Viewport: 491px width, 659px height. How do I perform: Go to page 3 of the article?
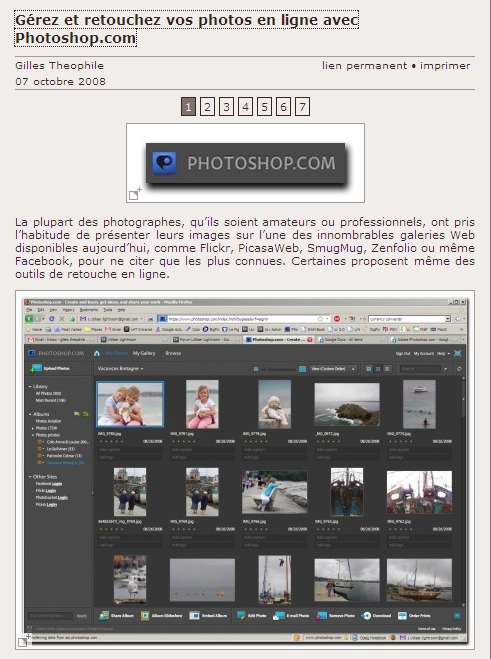226,107
